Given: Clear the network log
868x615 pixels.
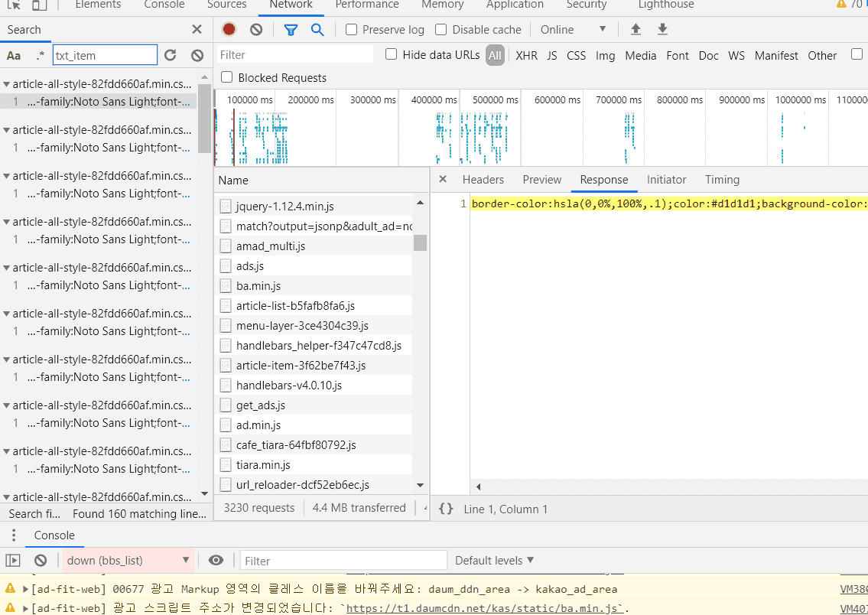Looking at the screenshot, I should [x=256, y=30].
